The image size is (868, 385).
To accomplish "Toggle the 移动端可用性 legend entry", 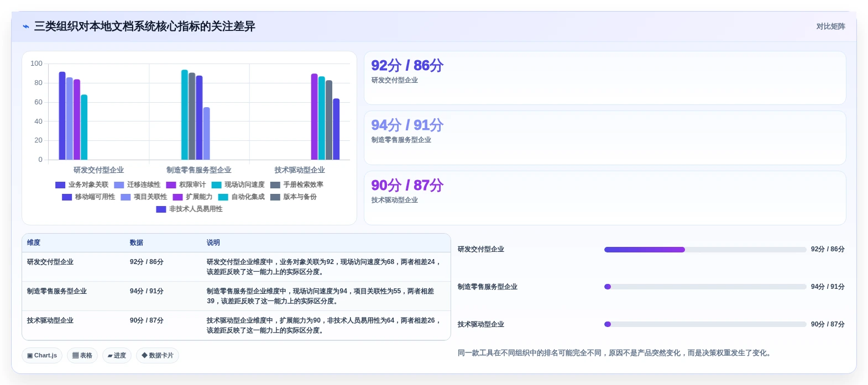I will coord(88,197).
